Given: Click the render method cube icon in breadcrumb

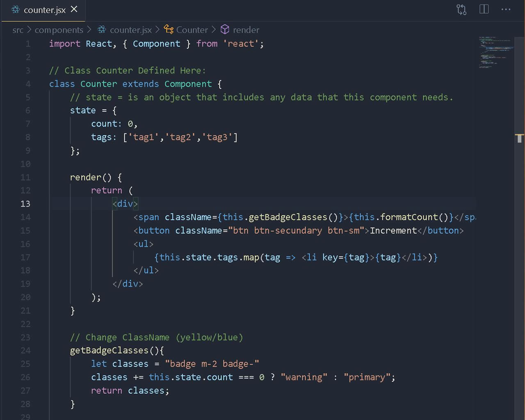Looking at the screenshot, I should [x=225, y=30].
